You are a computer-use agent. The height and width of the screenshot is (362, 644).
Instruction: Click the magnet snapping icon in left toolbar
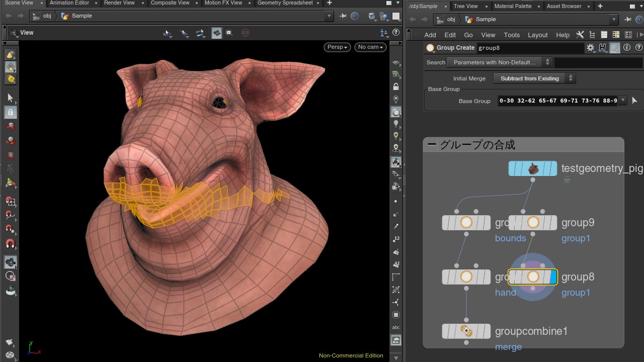[x=11, y=244]
